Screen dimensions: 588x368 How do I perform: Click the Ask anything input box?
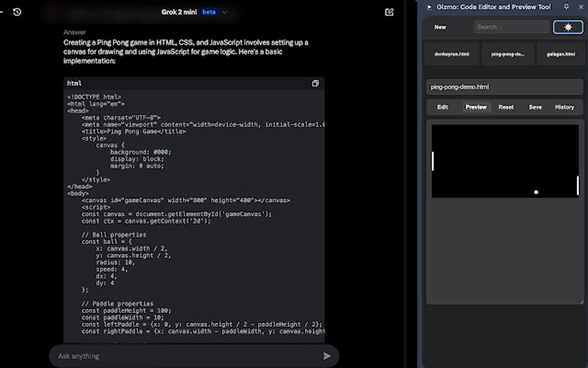(173, 356)
